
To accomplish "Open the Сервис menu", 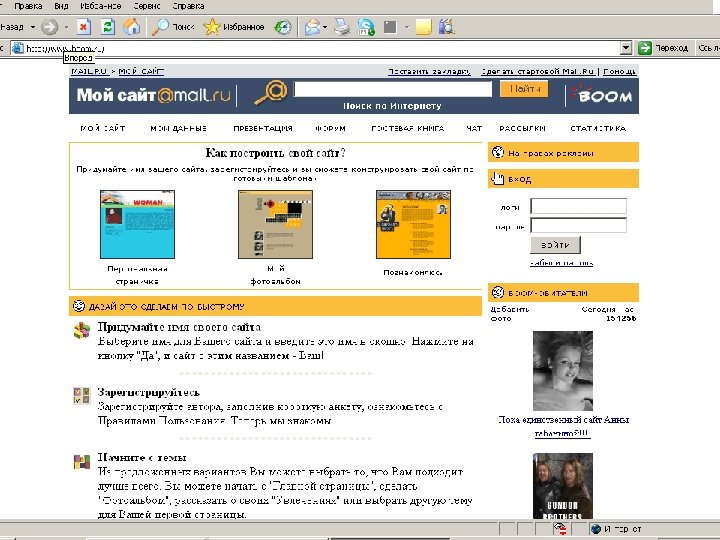I will pos(147,6).
